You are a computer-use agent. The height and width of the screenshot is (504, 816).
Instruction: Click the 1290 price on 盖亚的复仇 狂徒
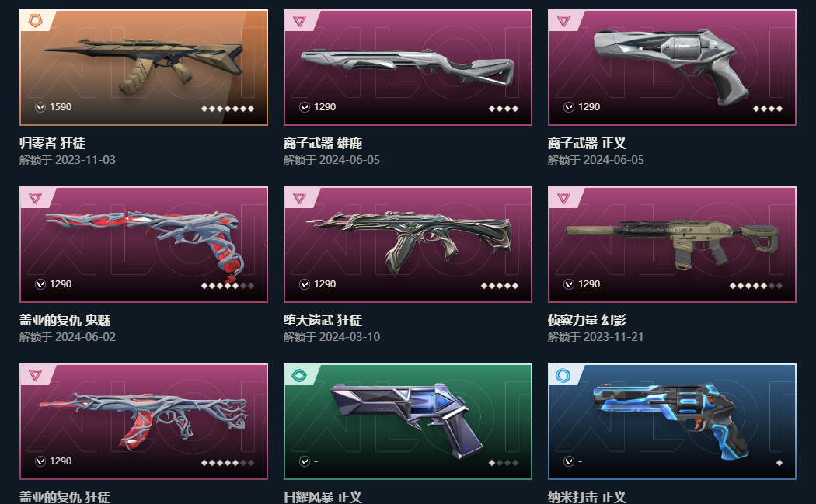tap(61, 461)
